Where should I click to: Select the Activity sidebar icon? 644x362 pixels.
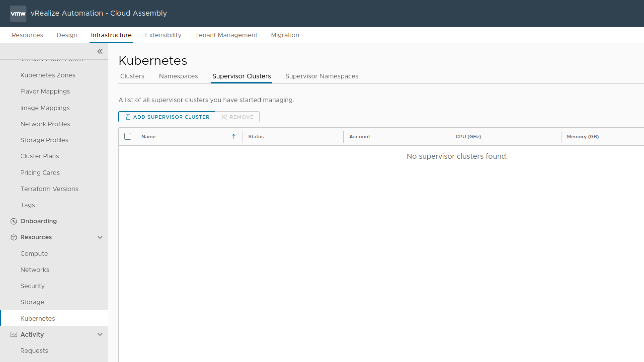pos(14,334)
